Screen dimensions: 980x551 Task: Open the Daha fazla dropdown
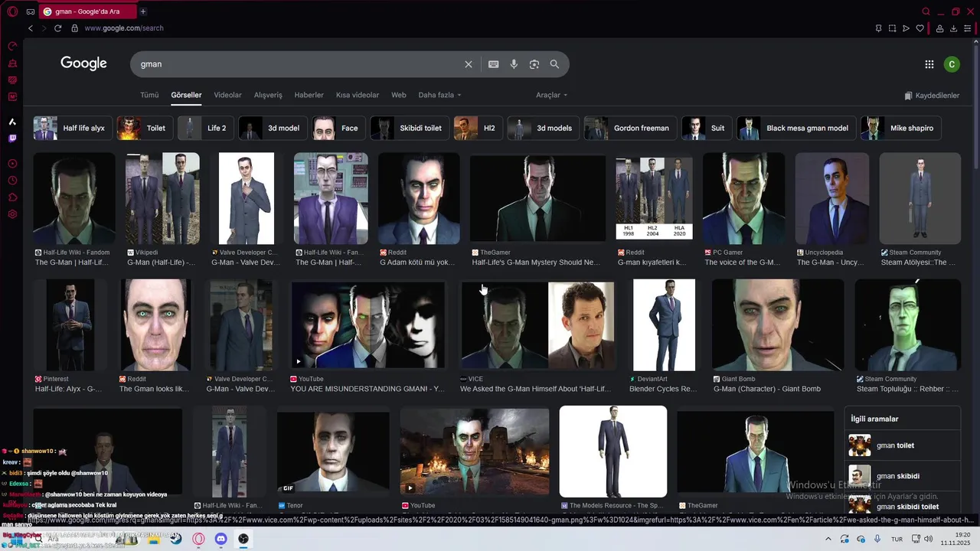tap(439, 95)
